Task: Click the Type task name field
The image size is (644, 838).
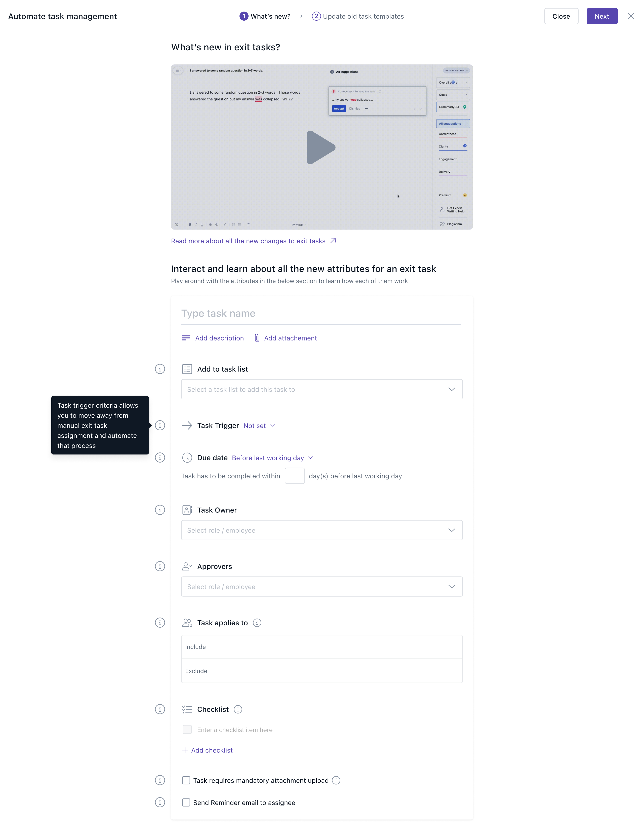Action: tap(321, 313)
